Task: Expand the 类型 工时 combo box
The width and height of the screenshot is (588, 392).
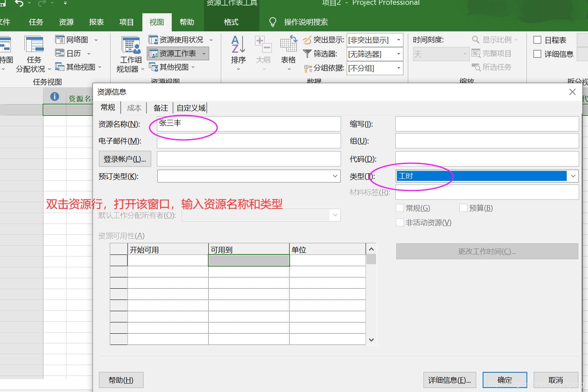Action: tap(573, 176)
